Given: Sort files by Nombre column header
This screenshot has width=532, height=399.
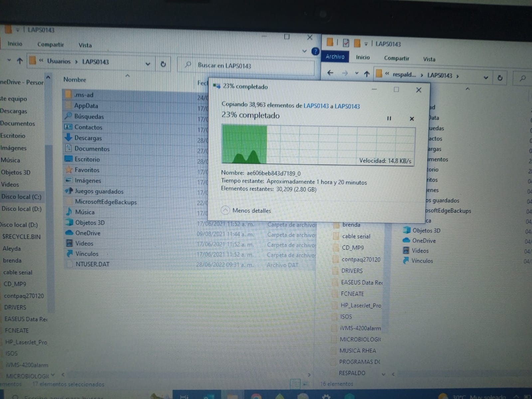Looking at the screenshot, I should pyautogui.click(x=75, y=80).
